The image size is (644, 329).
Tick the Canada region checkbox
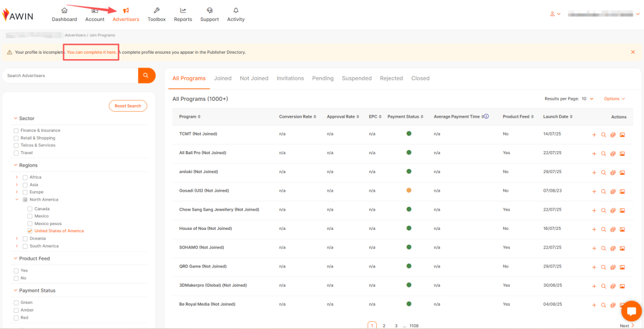30,209
